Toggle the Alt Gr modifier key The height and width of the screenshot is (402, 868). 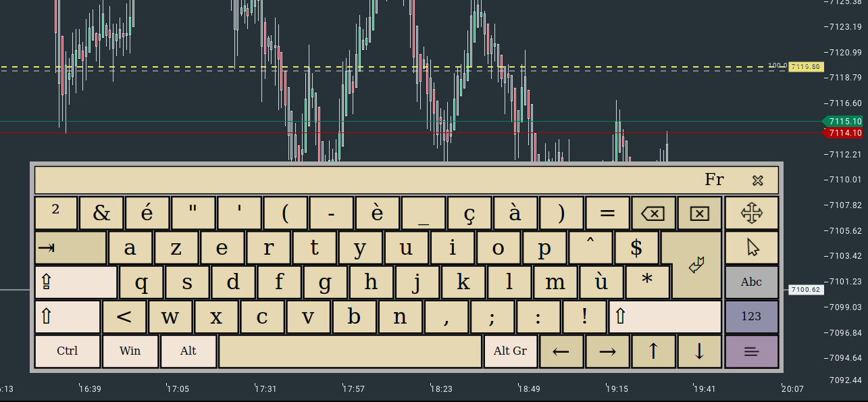pyautogui.click(x=510, y=351)
